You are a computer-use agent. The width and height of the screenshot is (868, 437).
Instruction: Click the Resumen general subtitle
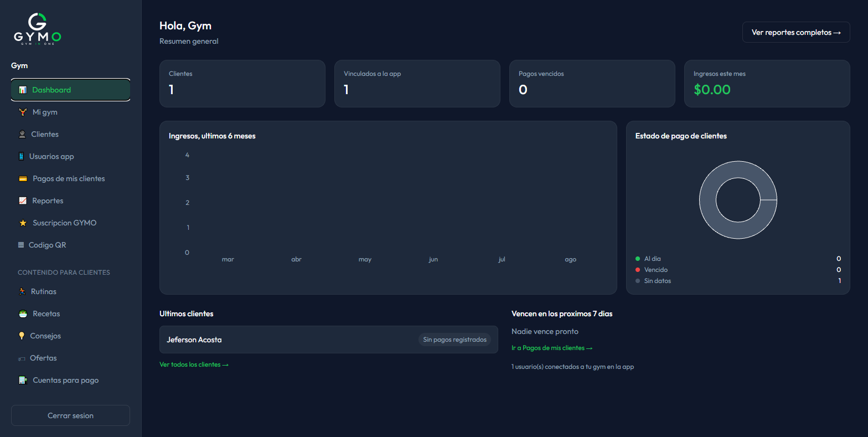pyautogui.click(x=189, y=41)
